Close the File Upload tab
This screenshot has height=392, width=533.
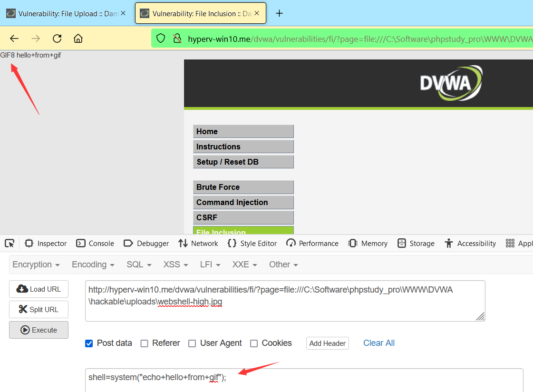[123, 13]
